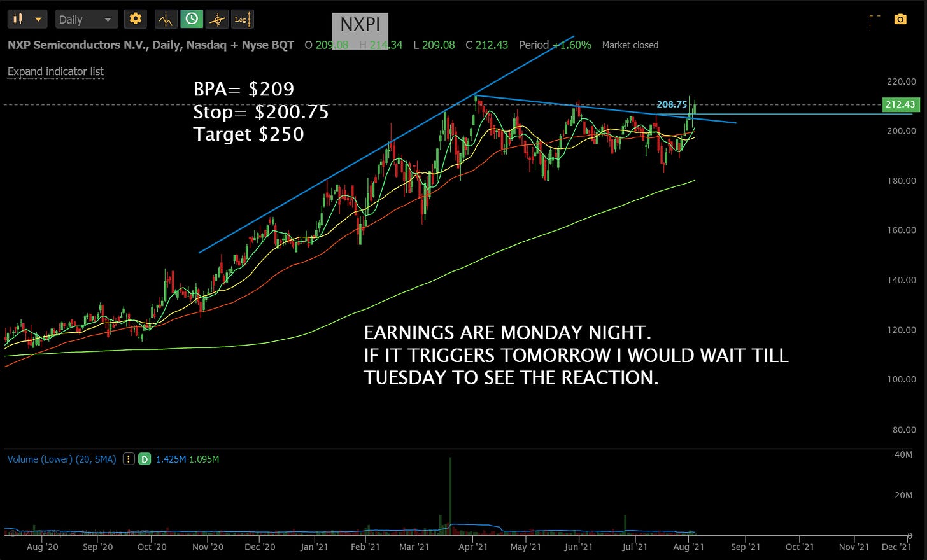927x560 pixels.
Task: Click the Period +1.60% value
Action: (555, 45)
